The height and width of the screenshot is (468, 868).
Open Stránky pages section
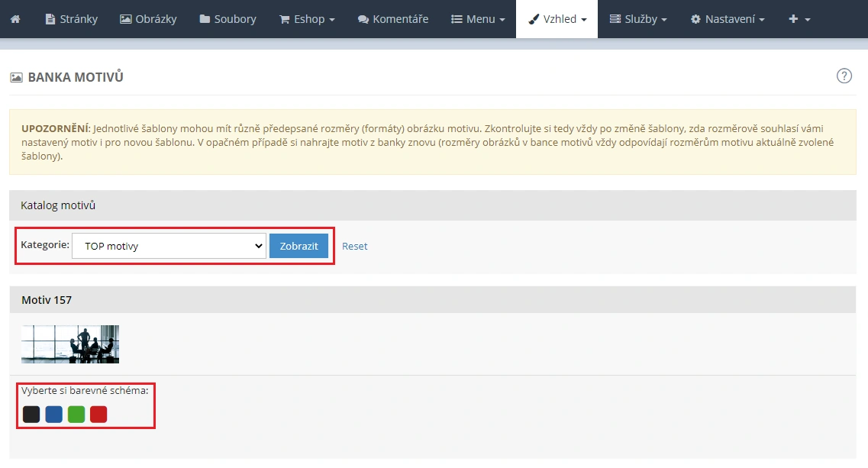point(71,18)
